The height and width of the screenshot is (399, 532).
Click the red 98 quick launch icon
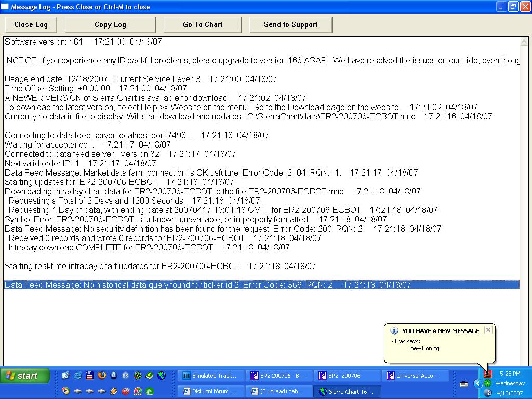coord(126,391)
